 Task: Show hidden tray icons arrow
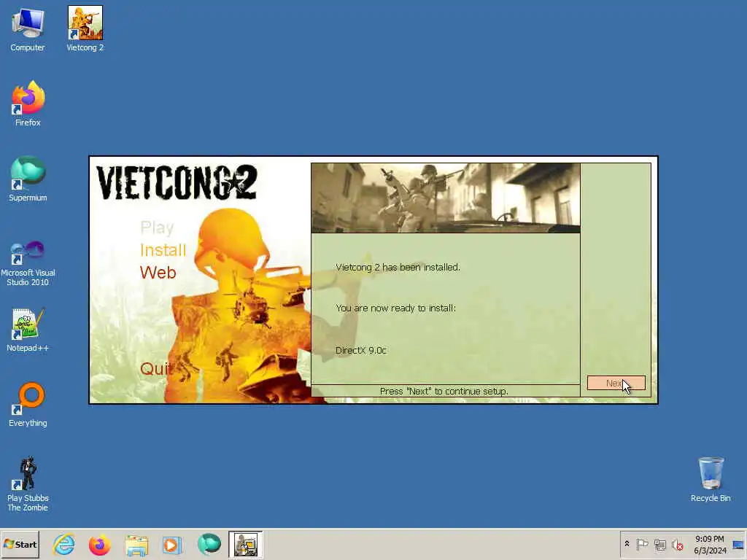click(x=627, y=544)
